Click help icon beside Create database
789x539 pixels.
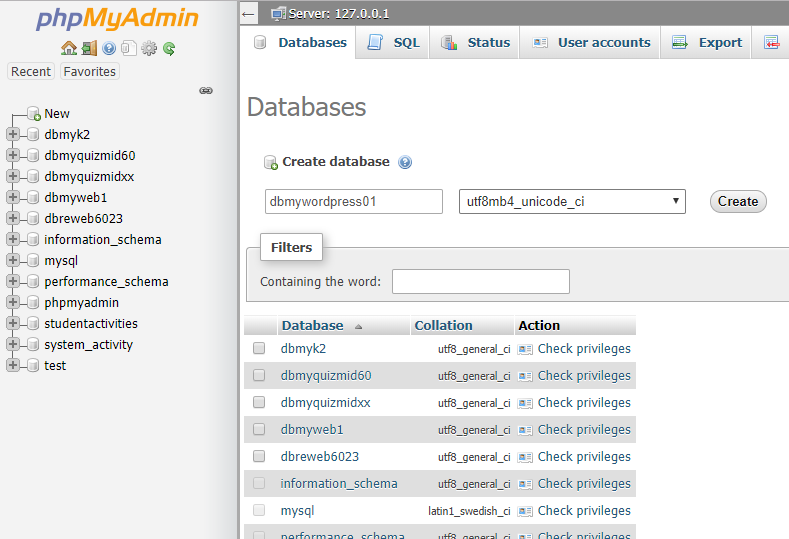[x=405, y=162]
